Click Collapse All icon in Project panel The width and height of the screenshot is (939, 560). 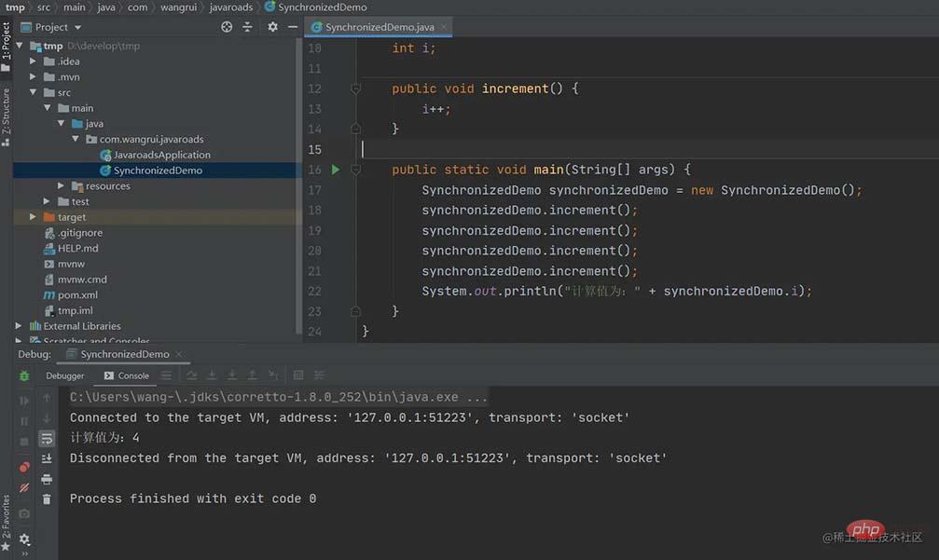click(x=247, y=27)
